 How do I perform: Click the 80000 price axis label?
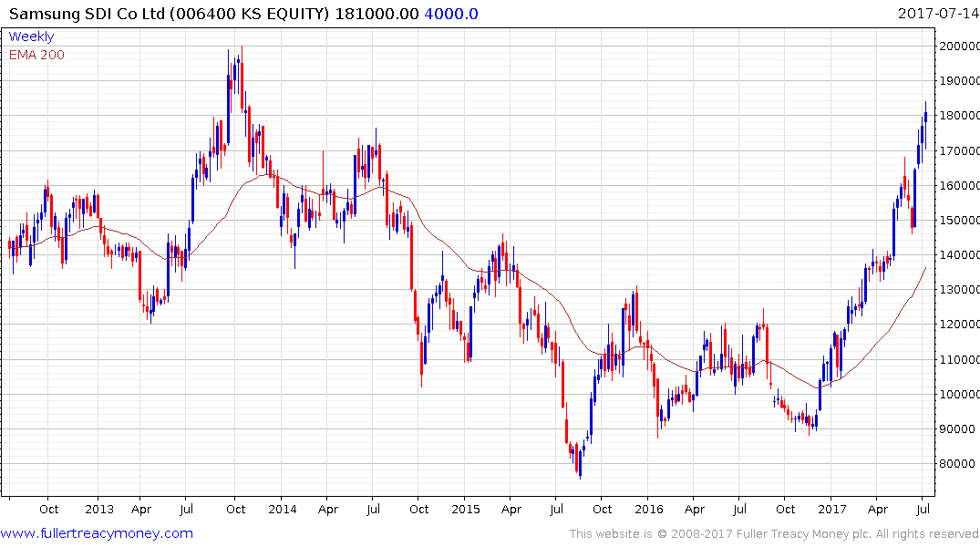tap(957, 464)
